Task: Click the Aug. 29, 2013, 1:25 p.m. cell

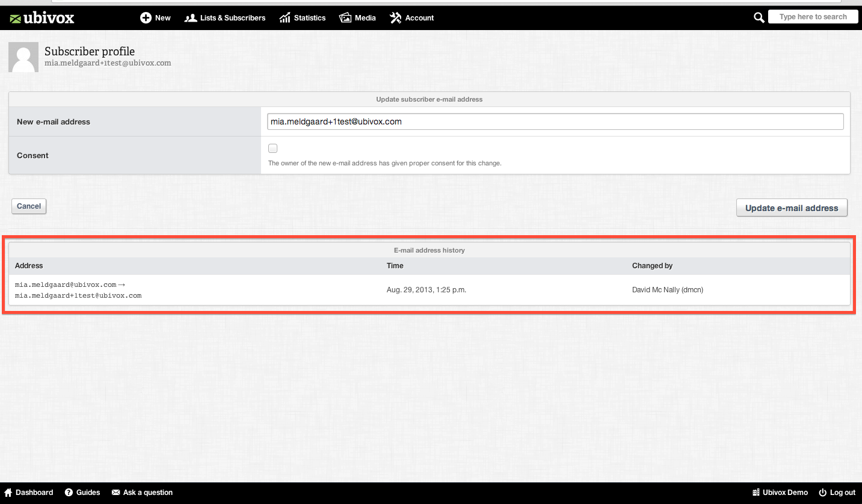Action: point(426,290)
